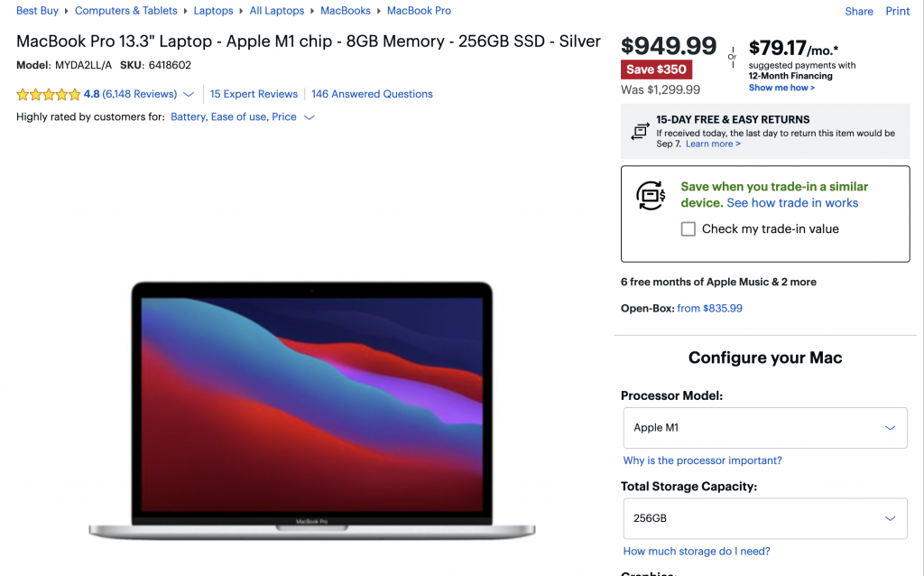Click Open-Box 'from $835.99' link
This screenshot has width=924, height=576.
(709, 309)
